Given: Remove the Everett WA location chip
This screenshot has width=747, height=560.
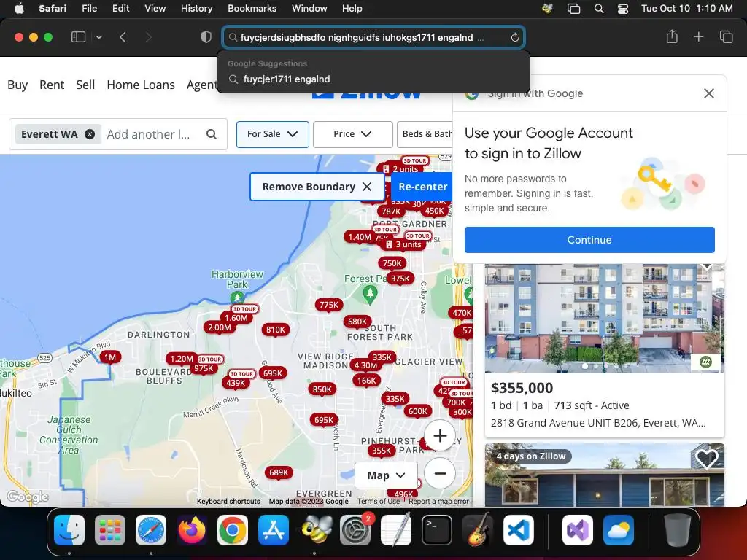Looking at the screenshot, I should tap(90, 134).
